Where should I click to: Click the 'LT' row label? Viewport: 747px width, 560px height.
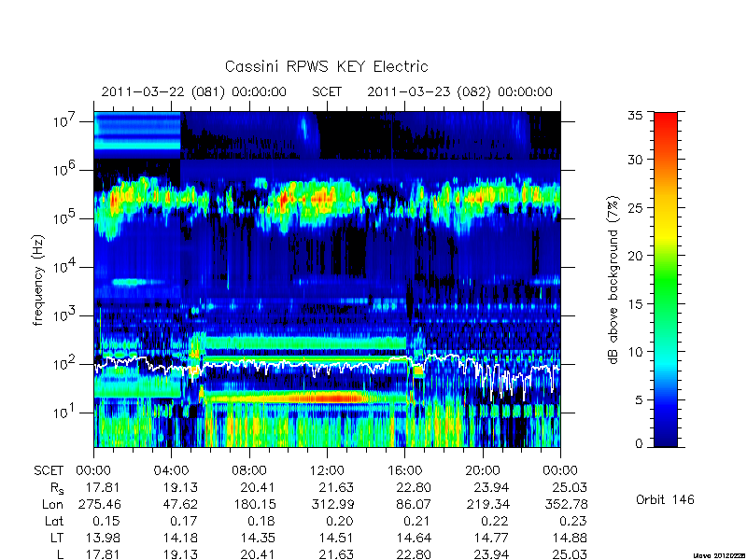[x=57, y=538]
